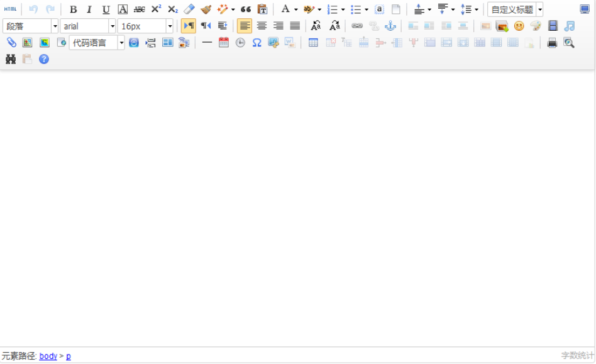The width and height of the screenshot is (596, 364).
Task: Expand the ordered list style dropdown arrow
Action: coord(343,10)
